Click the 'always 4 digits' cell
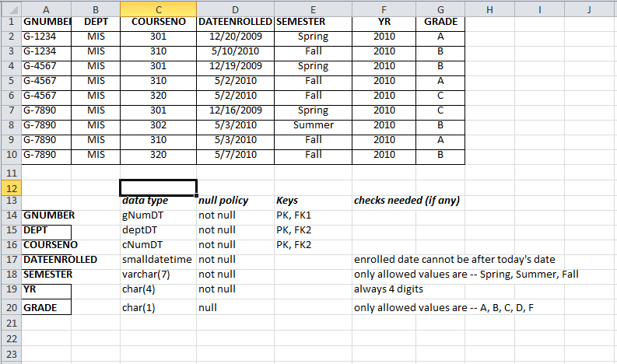The width and height of the screenshot is (617, 364). coord(389,289)
